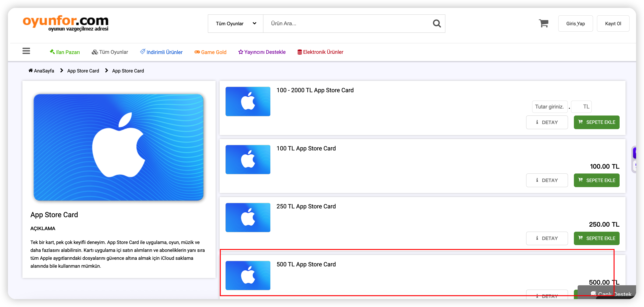Click the large App Store Card image

[x=118, y=147]
